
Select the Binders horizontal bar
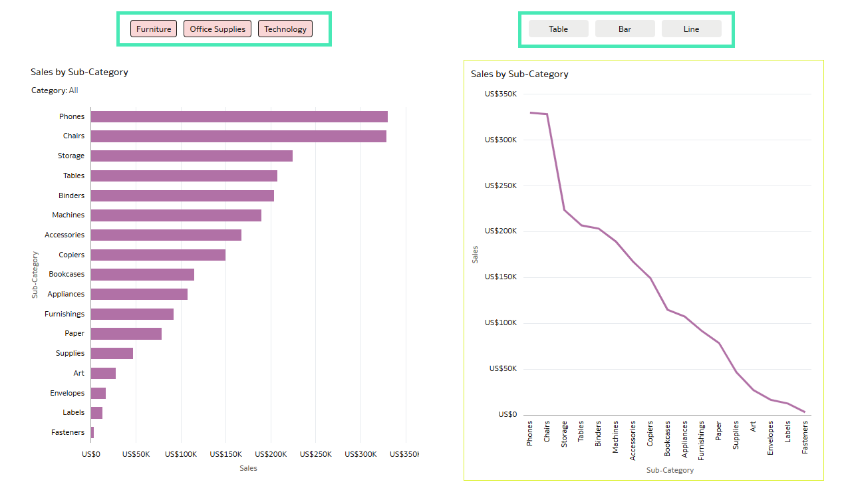tap(182, 196)
